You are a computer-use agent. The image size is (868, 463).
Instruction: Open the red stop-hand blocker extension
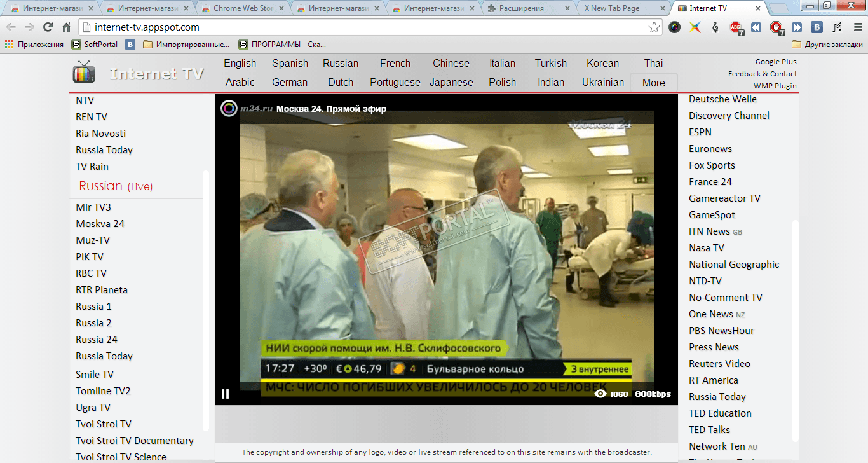pyautogui.click(x=776, y=27)
